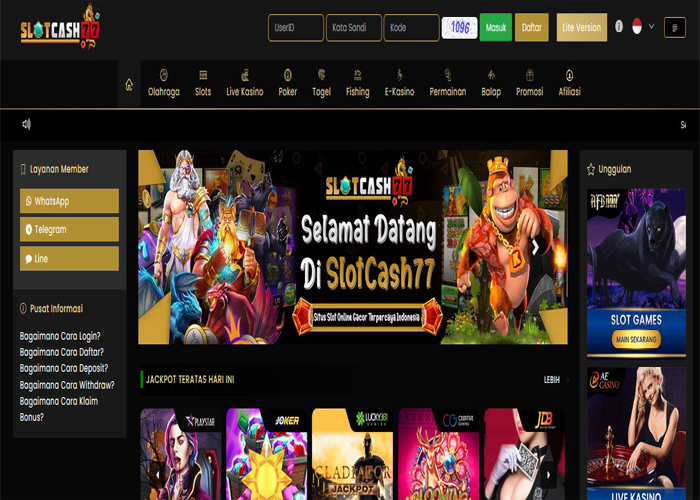Contact support via Line button
The width and height of the screenshot is (700, 500).
click(x=69, y=258)
